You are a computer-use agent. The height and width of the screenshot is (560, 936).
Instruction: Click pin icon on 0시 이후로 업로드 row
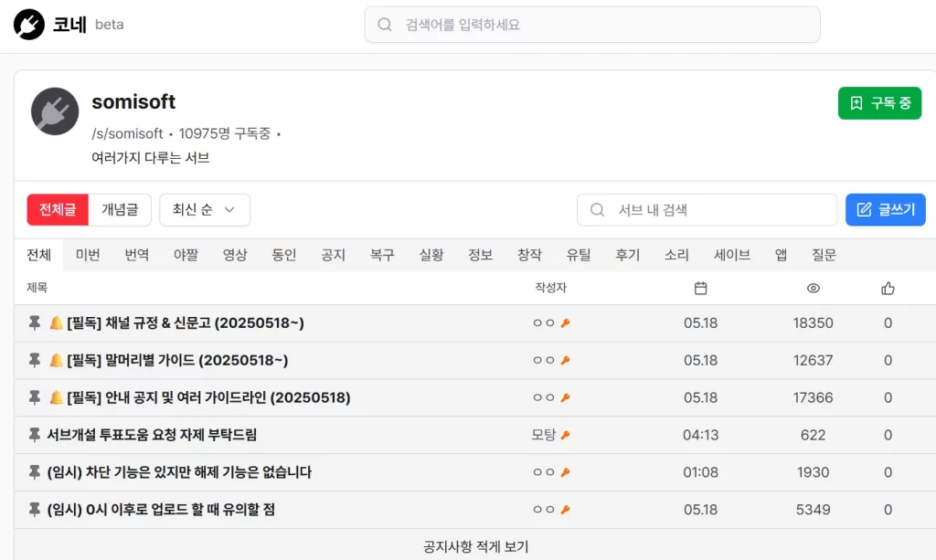click(35, 510)
